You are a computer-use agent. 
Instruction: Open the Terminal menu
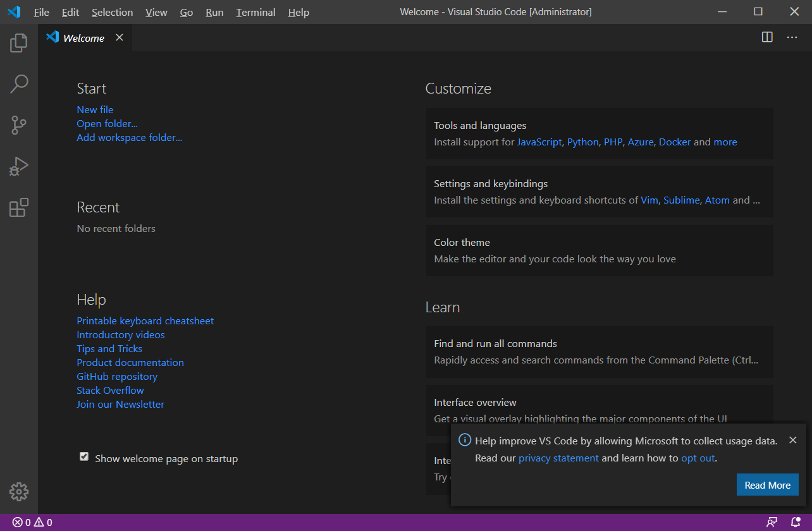(x=255, y=12)
